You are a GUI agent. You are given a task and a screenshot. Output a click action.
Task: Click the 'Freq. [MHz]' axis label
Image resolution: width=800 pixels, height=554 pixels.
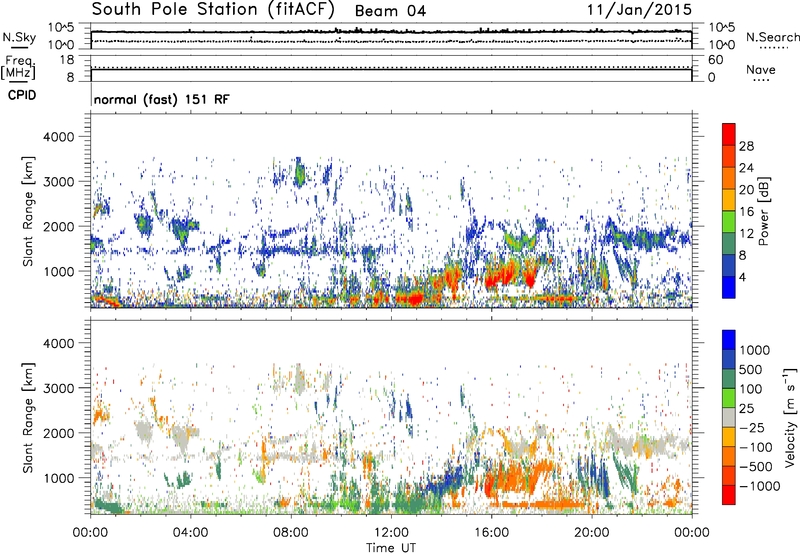(18, 68)
